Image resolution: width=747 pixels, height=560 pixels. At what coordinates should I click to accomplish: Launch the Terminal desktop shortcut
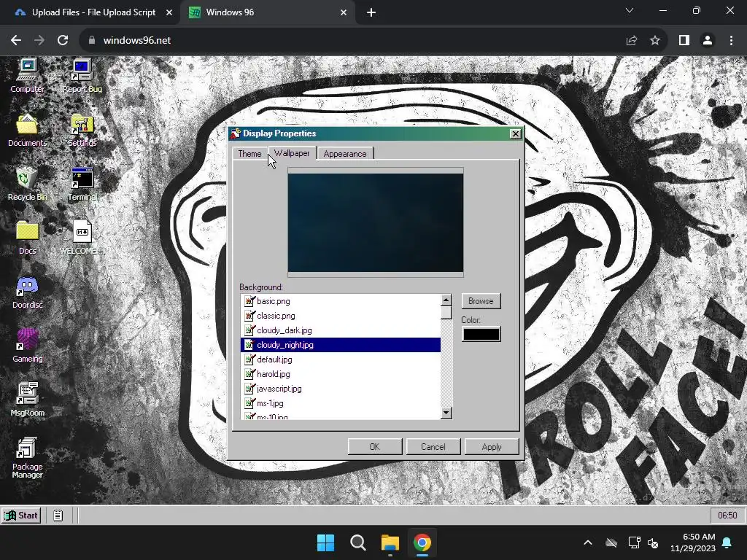[82, 184]
